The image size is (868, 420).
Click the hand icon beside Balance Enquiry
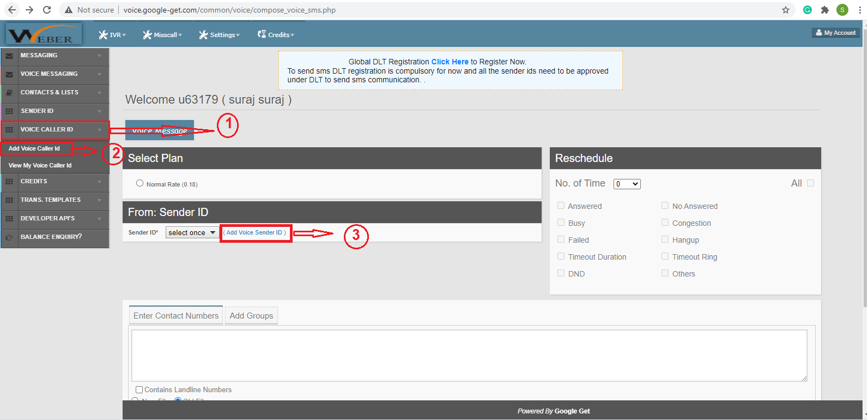coord(9,237)
